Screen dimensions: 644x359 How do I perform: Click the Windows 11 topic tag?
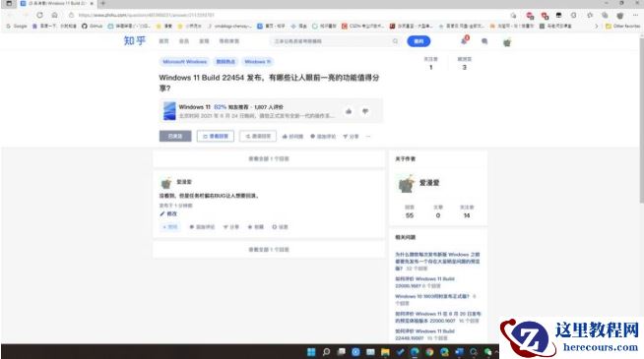pyautogui.click(x=258, y=62)
